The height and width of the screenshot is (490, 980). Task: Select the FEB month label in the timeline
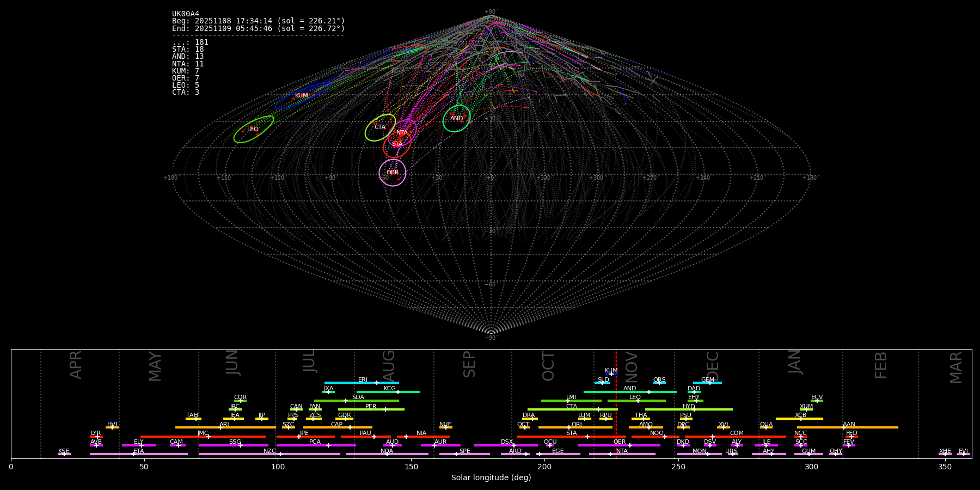[881, 365]
